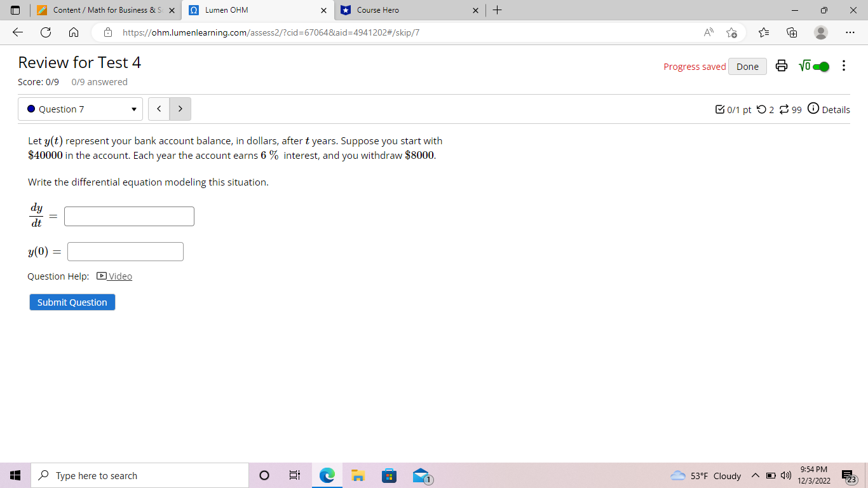Go to the previous question
Screen dimensions: 868x488
[159, 109]
